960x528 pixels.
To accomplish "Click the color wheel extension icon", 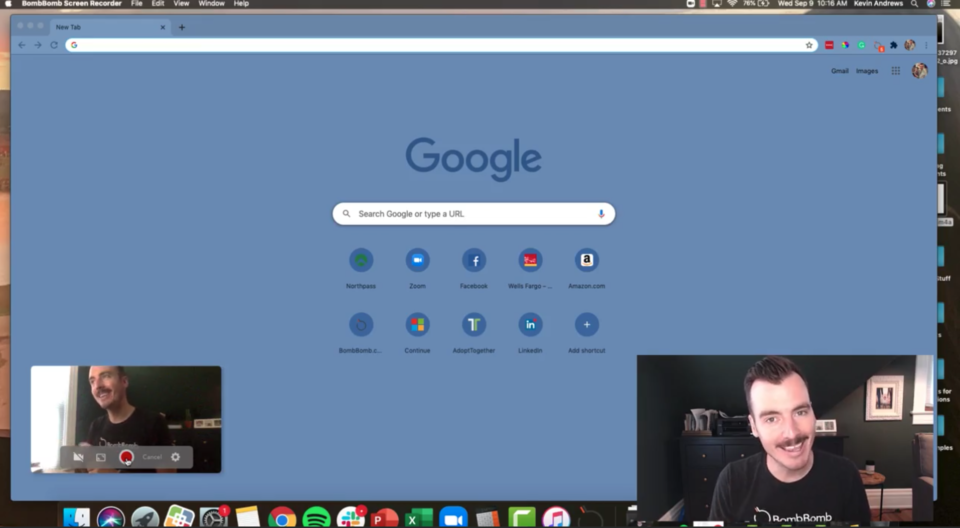I will (845, 45).
